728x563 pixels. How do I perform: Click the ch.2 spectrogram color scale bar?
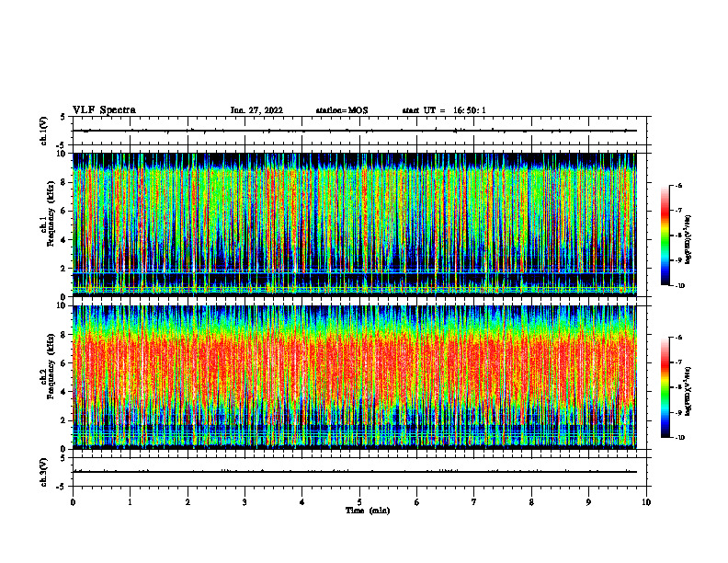665,387
